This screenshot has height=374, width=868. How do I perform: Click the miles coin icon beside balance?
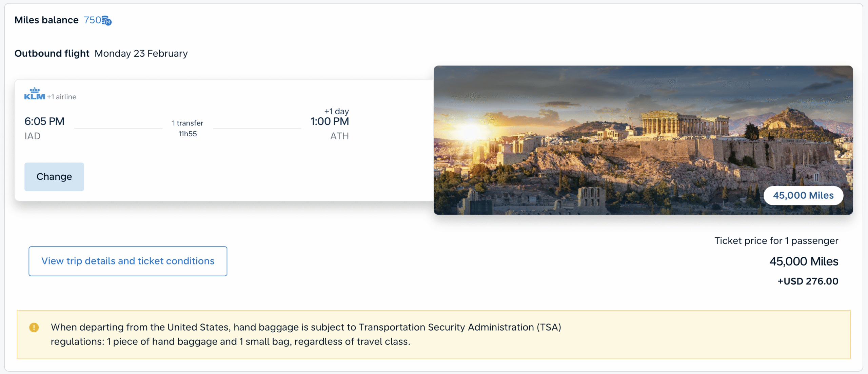coord(106,21)
